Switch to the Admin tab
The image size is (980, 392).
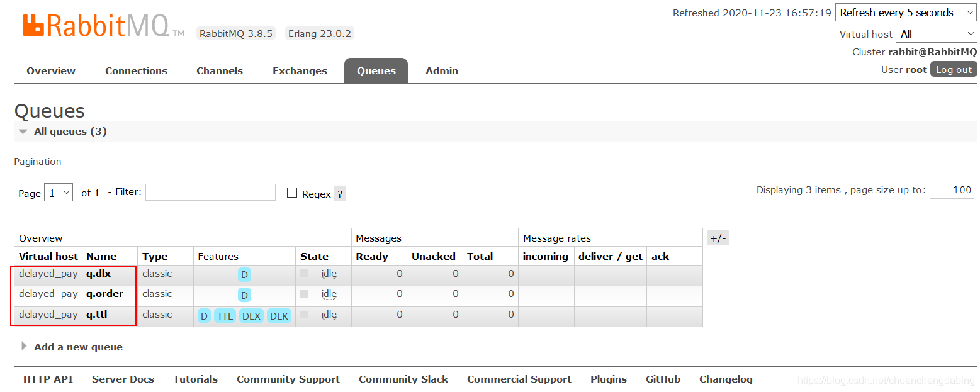[x=442, y=71]
